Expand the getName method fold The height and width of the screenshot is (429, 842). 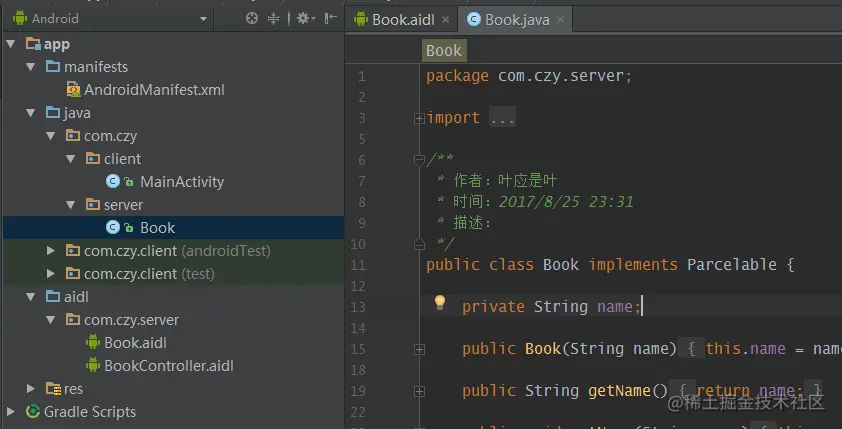coord(419,392)
